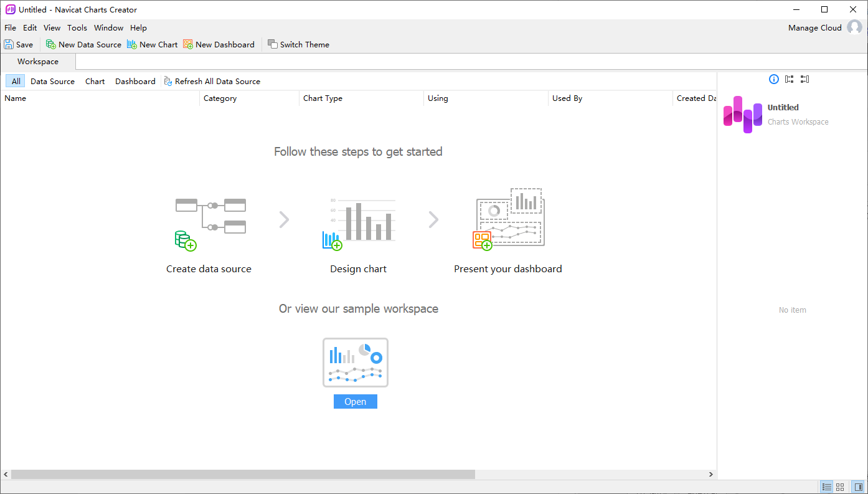Click the Charts Workspace logo icon

(742, 114)
